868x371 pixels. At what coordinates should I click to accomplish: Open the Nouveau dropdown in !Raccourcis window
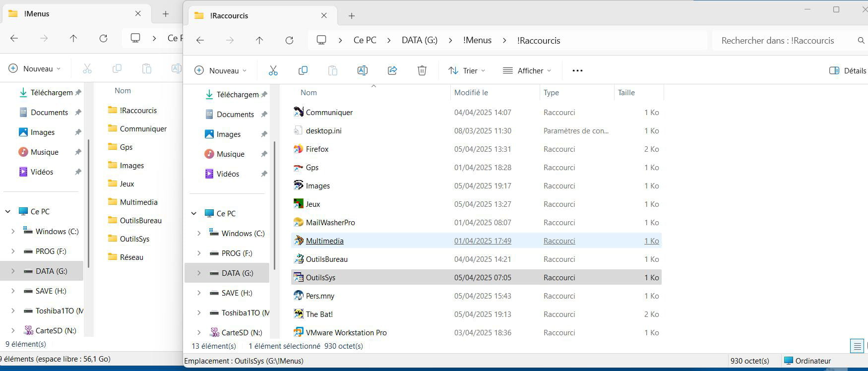(x=220, y=70)
